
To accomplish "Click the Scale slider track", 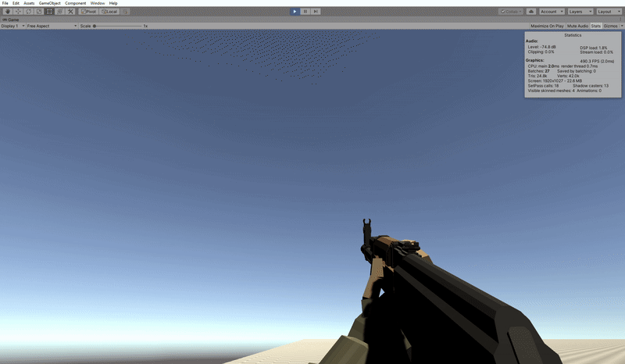I will tap(118, 26).
